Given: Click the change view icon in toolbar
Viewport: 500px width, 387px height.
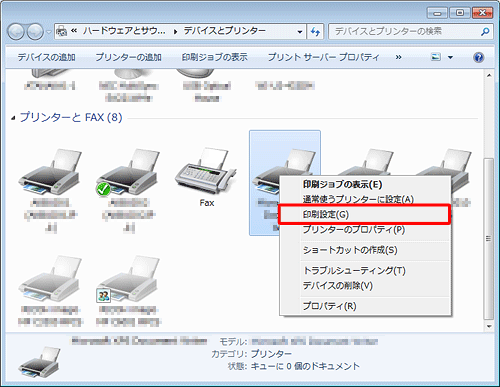Looking at the screenshot, I should [436, 57].
